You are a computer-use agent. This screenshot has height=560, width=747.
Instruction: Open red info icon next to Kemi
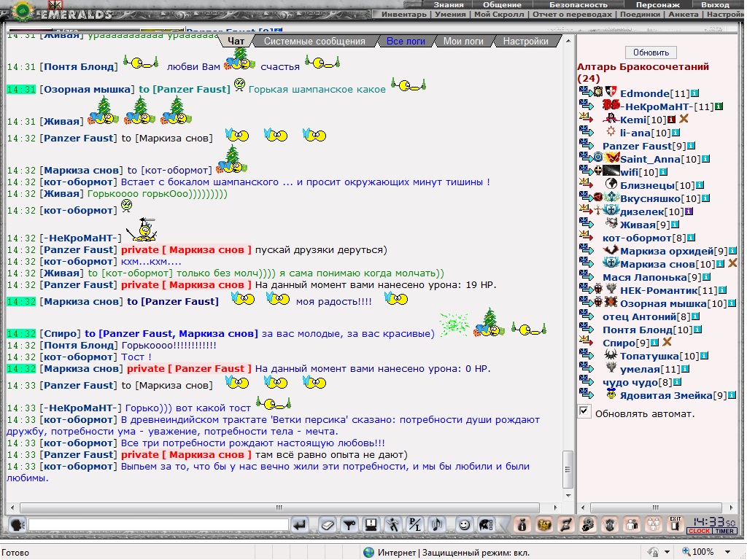coord(671,120)
